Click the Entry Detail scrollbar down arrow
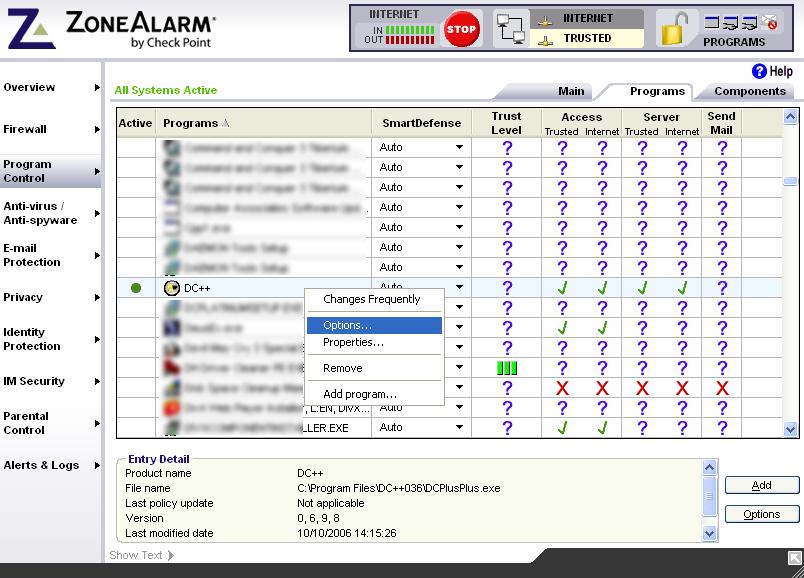 coord(710,533)
